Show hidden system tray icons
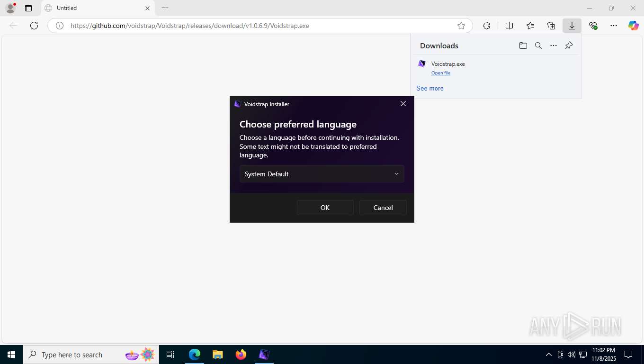Screen dimensions: 644x364 point(549,355)
